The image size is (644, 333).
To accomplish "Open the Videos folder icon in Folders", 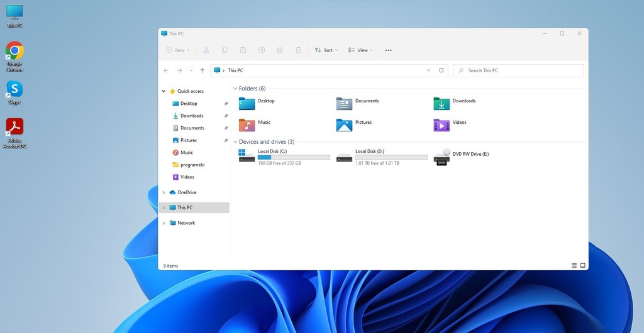I will (x=441, y=125).
